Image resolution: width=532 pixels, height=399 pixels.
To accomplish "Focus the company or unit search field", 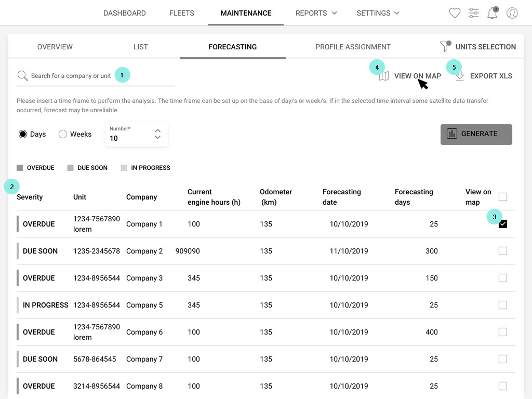I will click(x=96, y=76).
